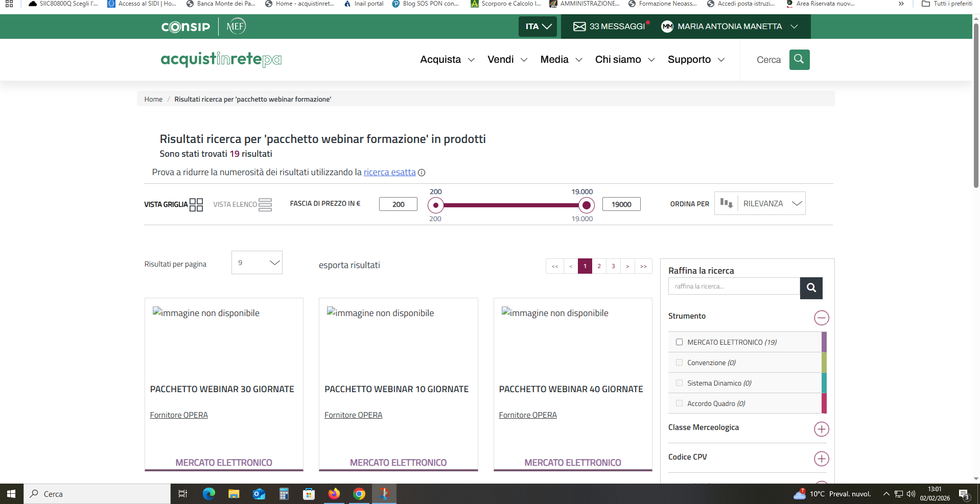
Task: Click info icon next to ricerca esatta
Action: click(x=422, y=173)
